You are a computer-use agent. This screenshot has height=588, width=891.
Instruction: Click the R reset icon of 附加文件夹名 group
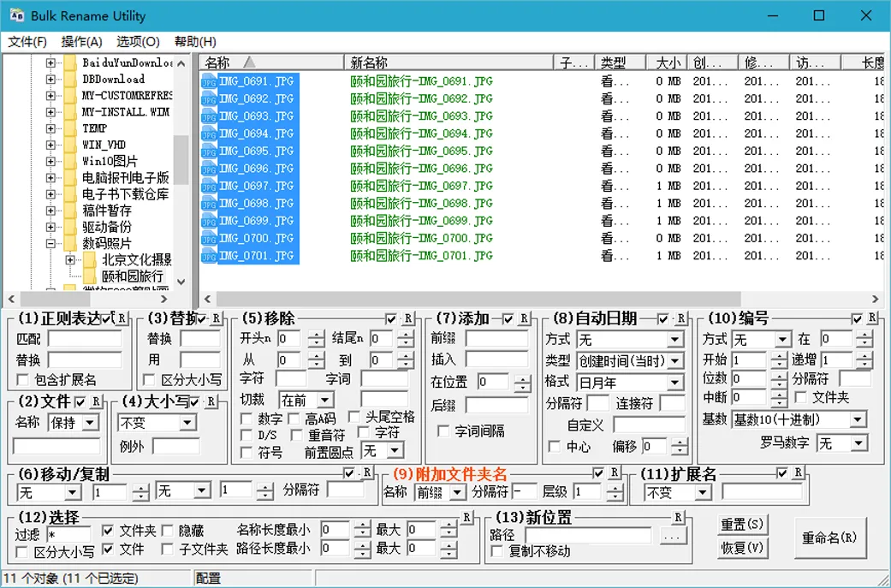point(615,472)
